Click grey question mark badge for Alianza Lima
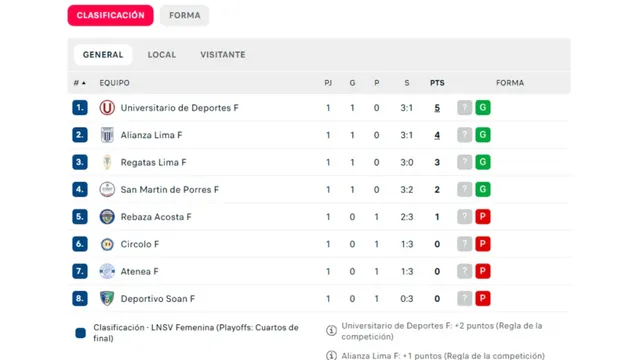This screenshot has width=640, height=360. click(464, 135)
